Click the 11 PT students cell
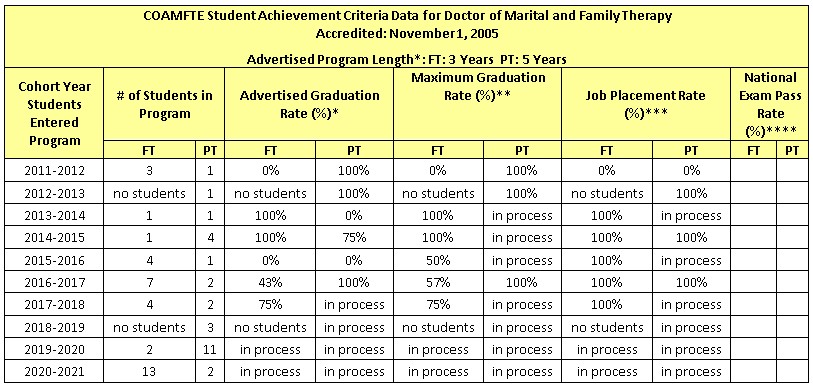The width and height of the screenshot is (813, 387). 210,350
